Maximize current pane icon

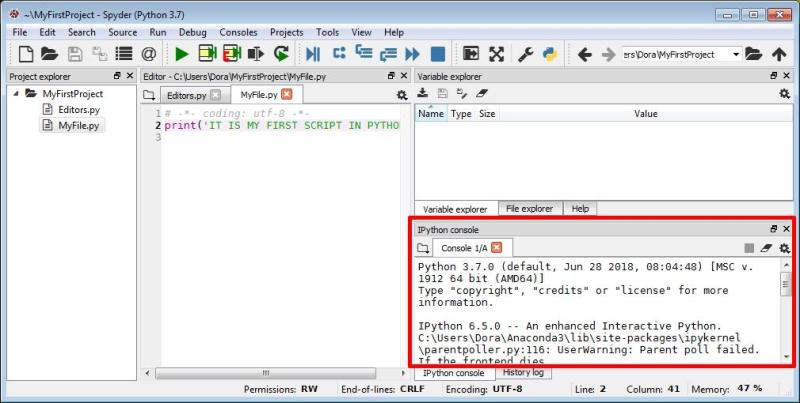pos(471,54)
